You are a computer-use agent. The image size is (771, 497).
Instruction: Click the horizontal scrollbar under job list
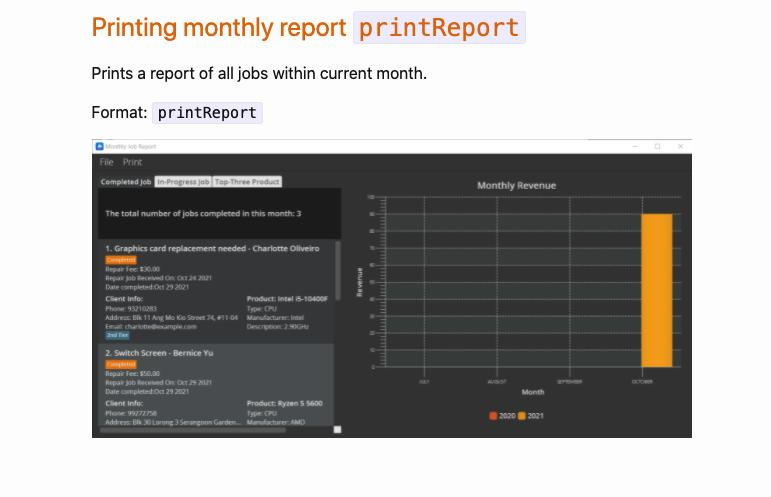(x=193, y=430)
